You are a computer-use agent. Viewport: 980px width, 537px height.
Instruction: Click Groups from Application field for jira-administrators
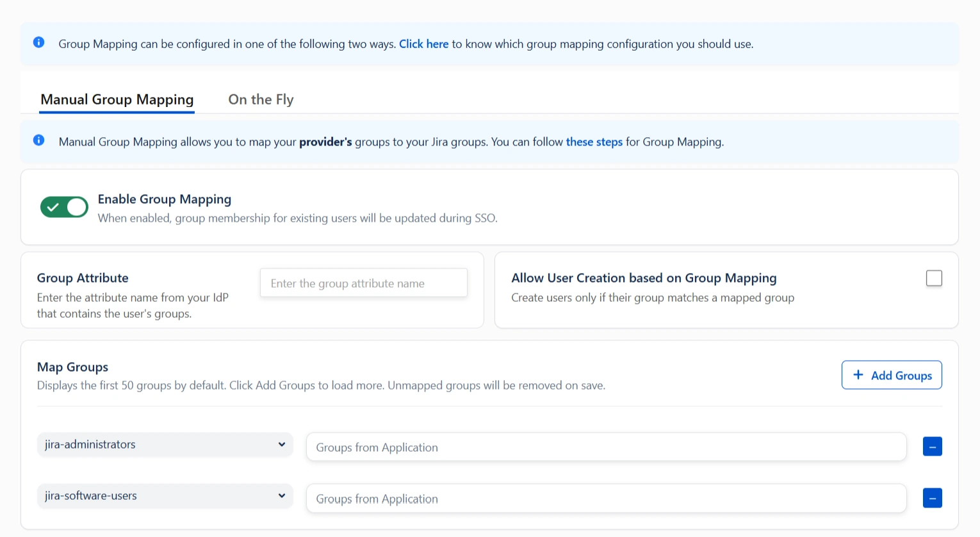point(606,447)
